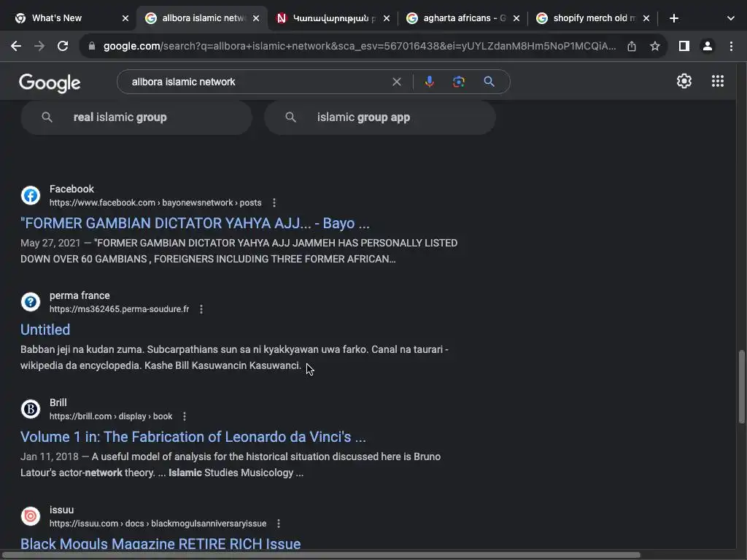Go to Google home via logo
This screenshot has height=560, width=747.
point(50,83)
